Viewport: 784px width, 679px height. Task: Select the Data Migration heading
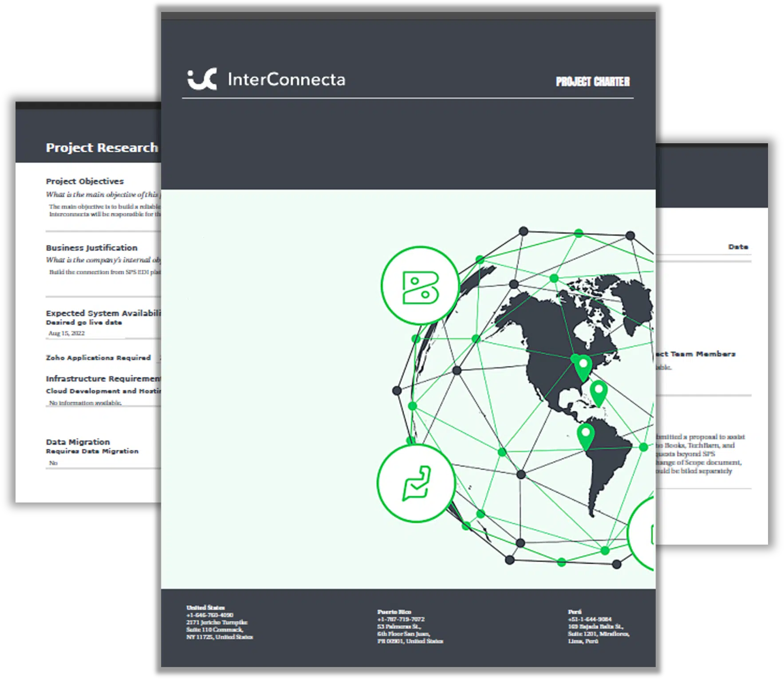[78, 442]
